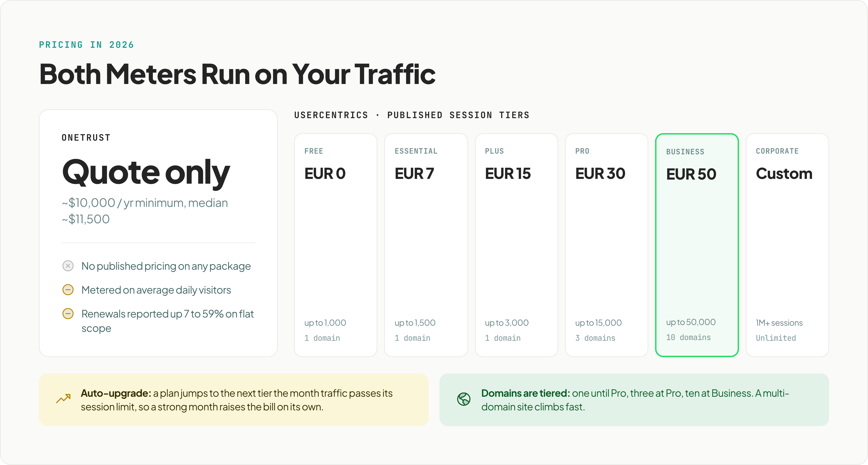This screenshot has width=868, height=465.
Task: Click the OneTrust label
Action: coord(86,137)
